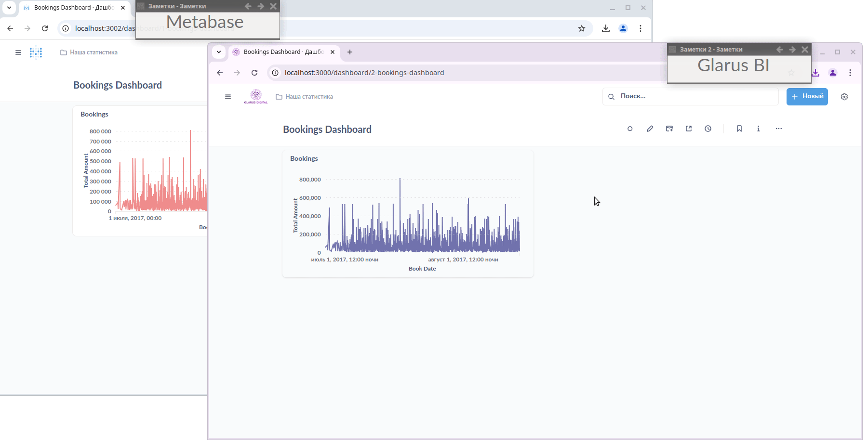Toggle the circle night mode icon
The height and width of the screenshot is (441, 868).
point(629,129)
